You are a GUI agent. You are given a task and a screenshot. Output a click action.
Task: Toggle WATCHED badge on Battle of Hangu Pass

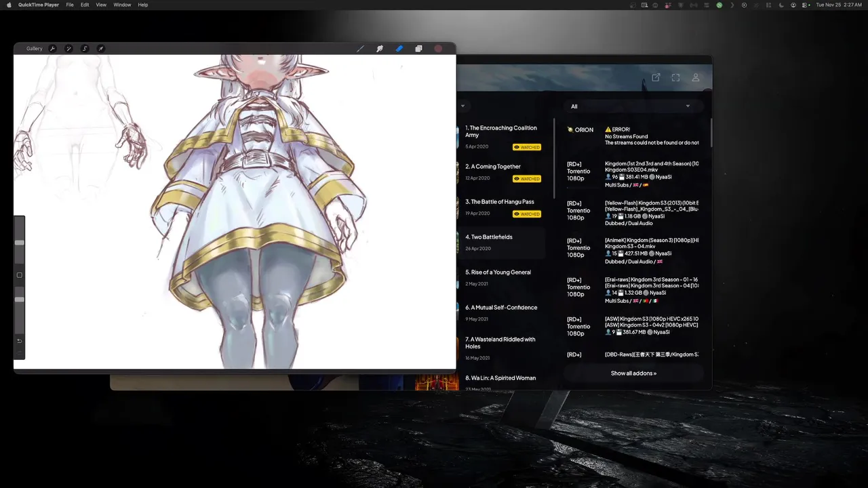coord(527,214)
